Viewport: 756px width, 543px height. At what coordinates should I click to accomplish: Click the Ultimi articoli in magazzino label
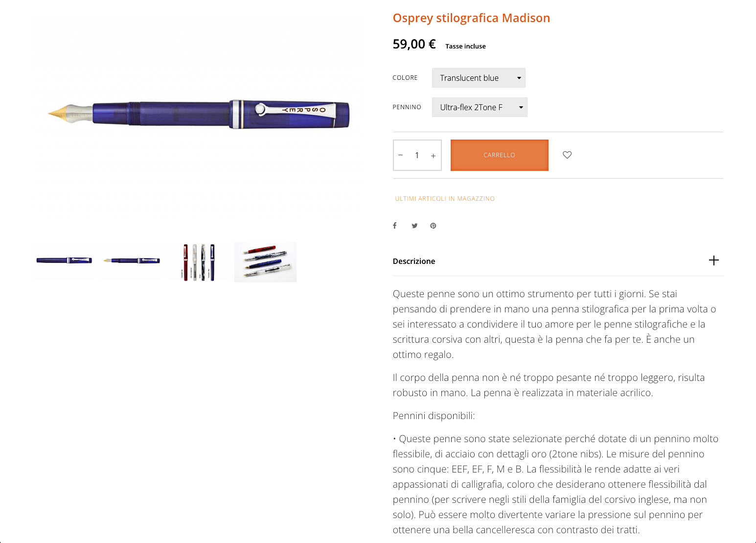pyautogui.click(x=445, y=199)
